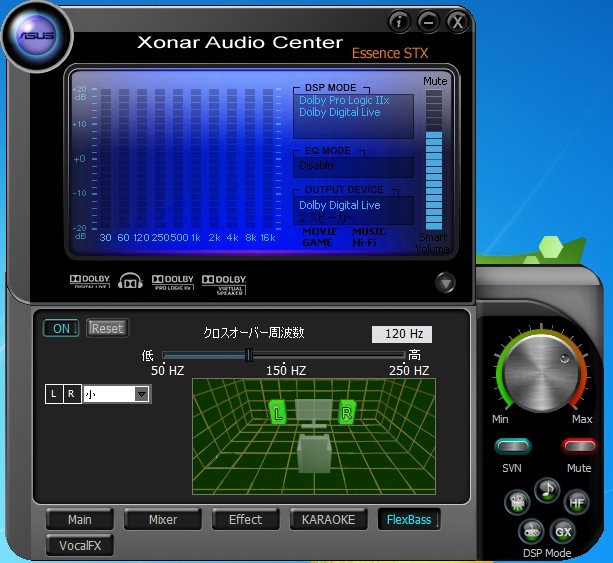Screen dimensions: 613x563
Task: Click the GAME label on display
Action: [x=317, y=243]
